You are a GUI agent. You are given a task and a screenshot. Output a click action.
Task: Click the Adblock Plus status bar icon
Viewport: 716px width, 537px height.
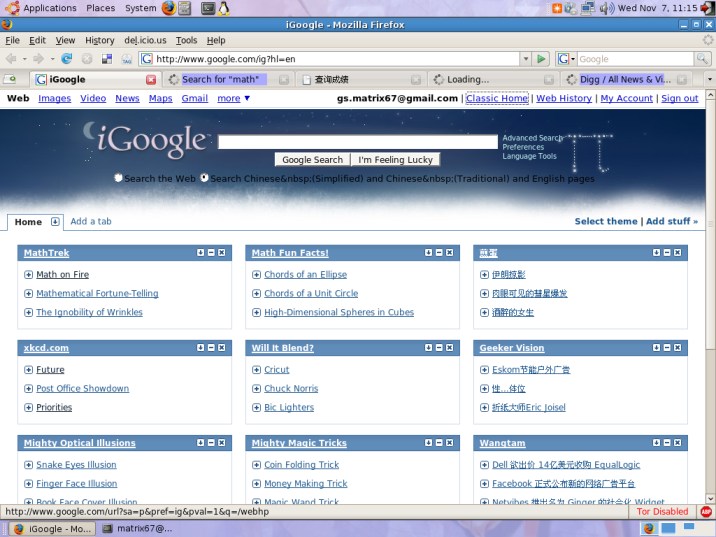click(706, 511)
